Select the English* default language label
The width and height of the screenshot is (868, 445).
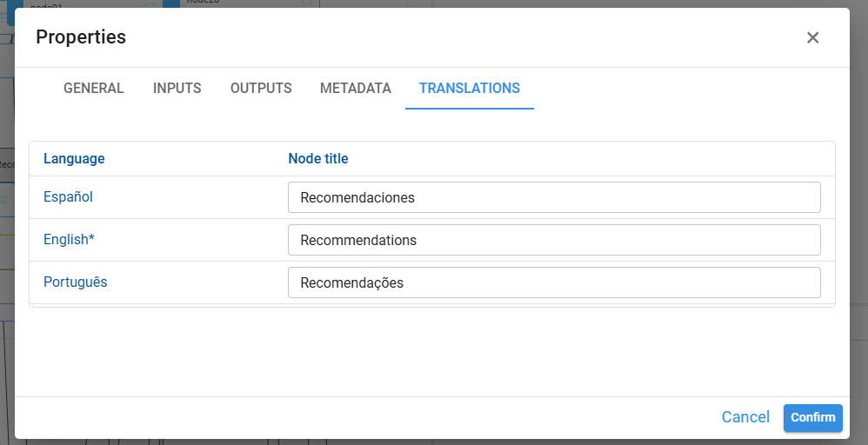69,240
